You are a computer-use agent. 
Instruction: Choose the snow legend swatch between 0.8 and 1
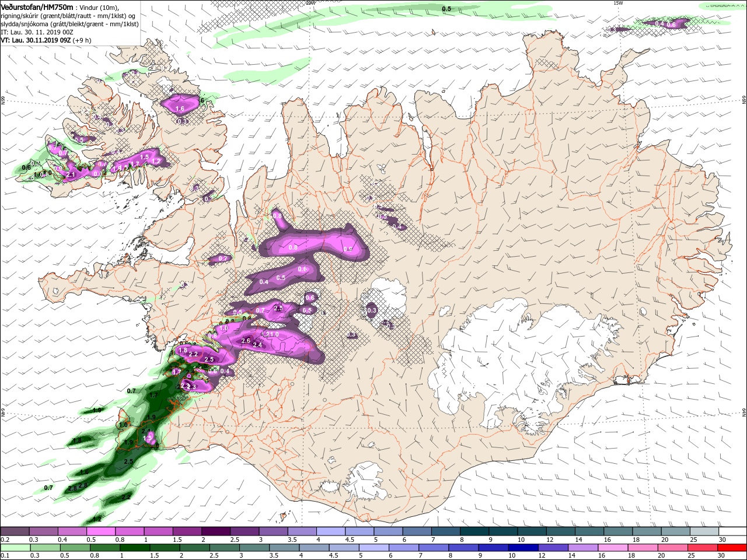tap(129, 531)
